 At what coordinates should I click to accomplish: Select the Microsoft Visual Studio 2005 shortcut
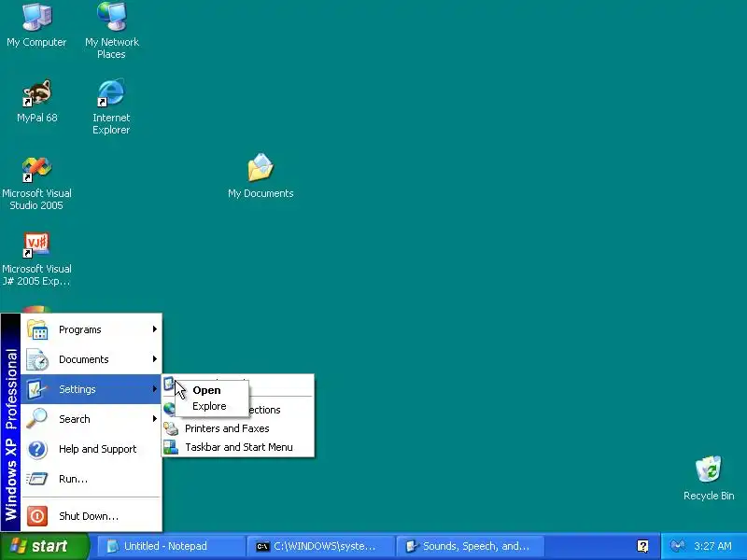click(36, 169)
